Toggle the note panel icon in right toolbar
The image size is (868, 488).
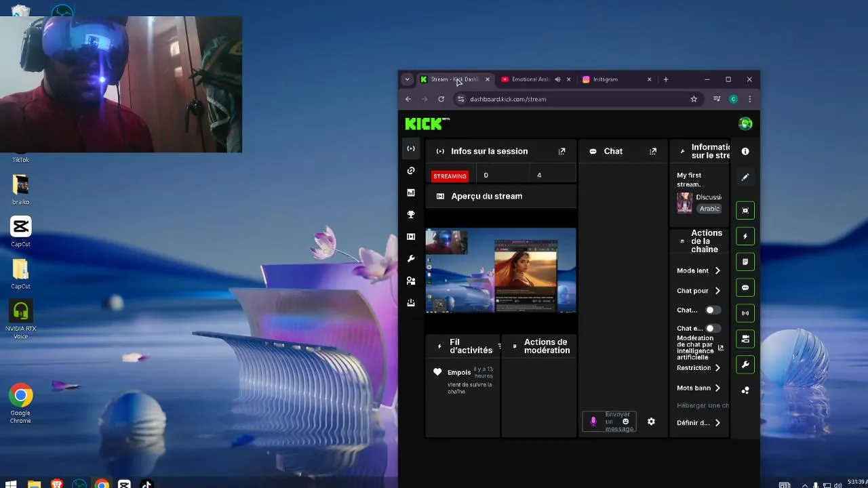(745, 262)
